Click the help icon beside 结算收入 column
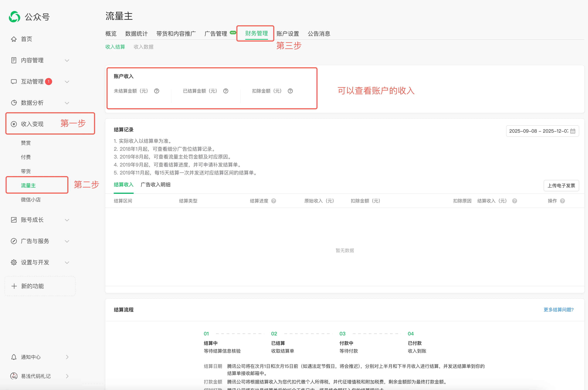The image size is (588, 390). 515,201
